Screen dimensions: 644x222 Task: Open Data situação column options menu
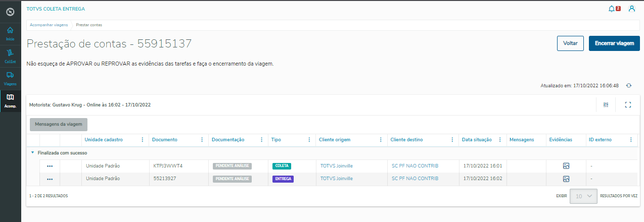pos(500,140)
